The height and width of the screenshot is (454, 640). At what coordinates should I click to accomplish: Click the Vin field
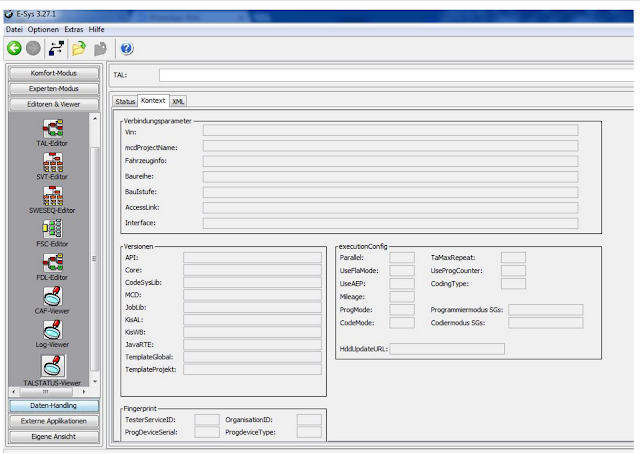390,130
